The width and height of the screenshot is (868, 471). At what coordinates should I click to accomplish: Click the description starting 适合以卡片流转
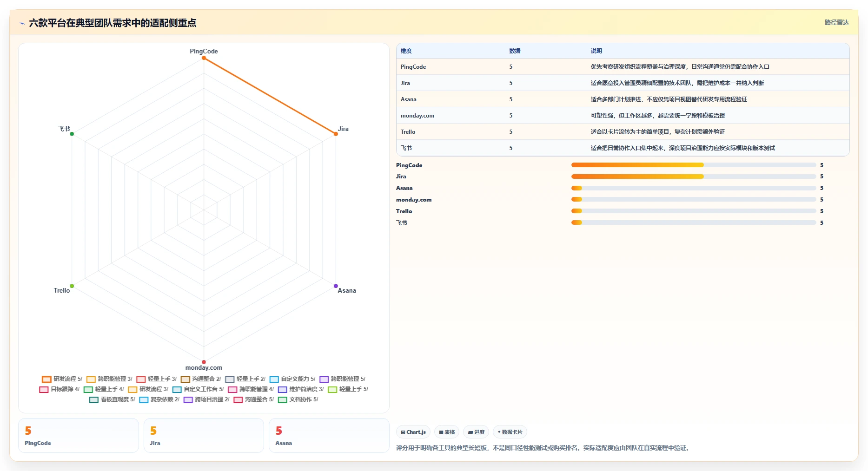tap(657, 132)
